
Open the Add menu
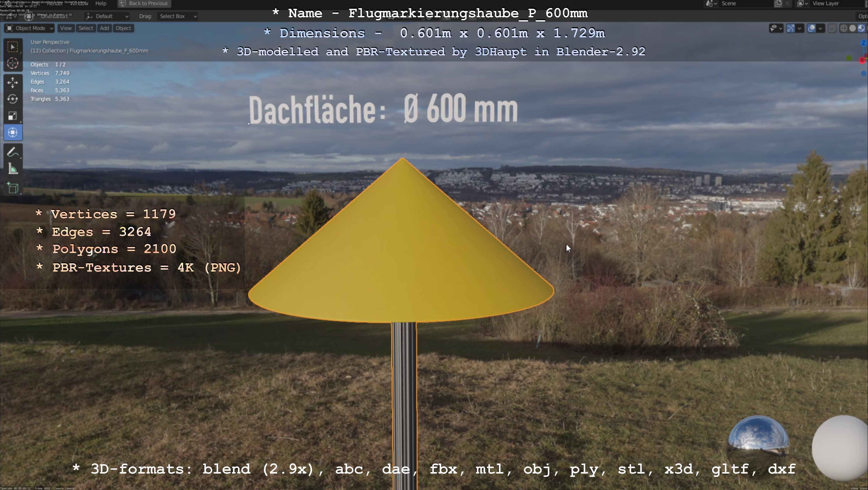click(104, 28)
